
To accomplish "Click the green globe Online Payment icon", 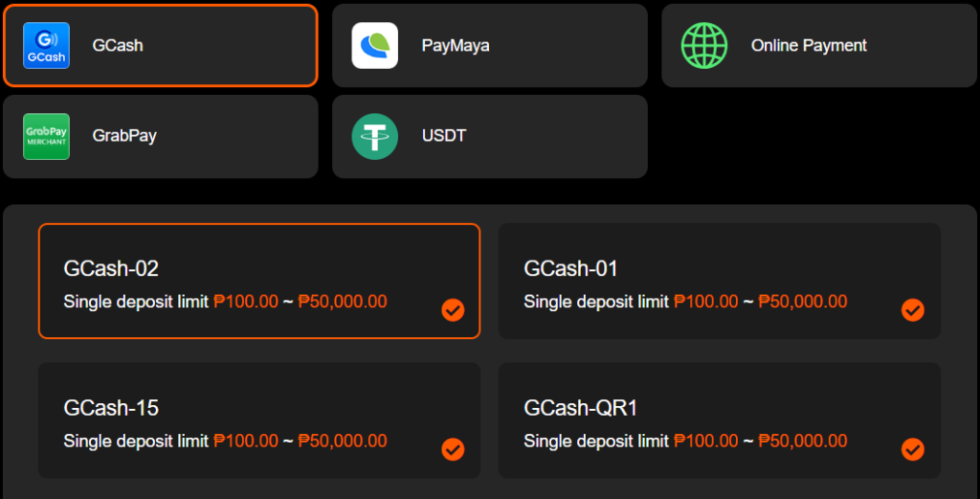I will click(704, 46).
